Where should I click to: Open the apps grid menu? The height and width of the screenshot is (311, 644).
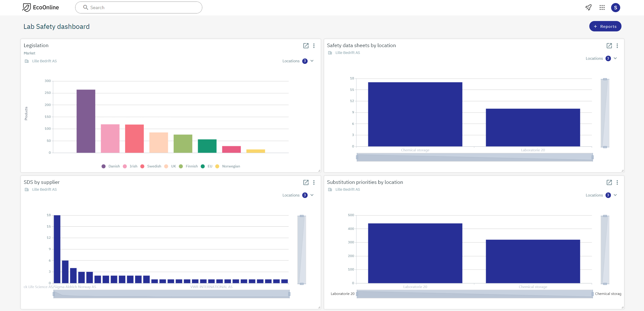[602, 8]
